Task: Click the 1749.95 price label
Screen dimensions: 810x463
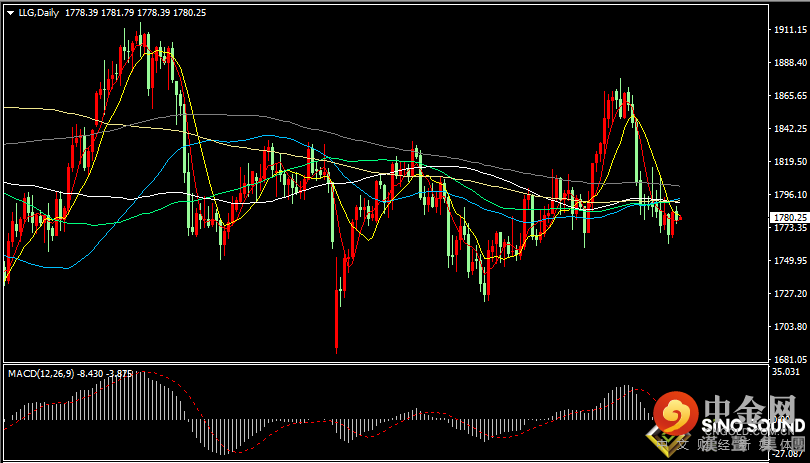Action: coord(789,260)
